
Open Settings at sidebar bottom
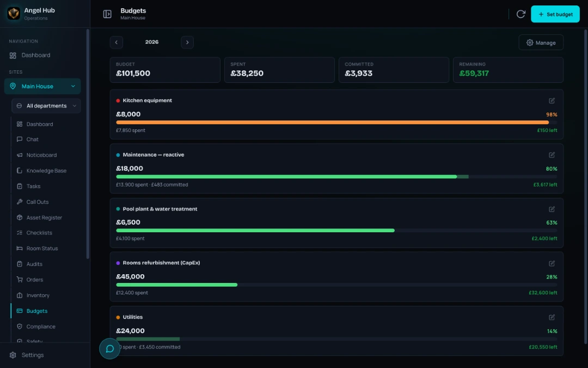[x=32, y=355]
